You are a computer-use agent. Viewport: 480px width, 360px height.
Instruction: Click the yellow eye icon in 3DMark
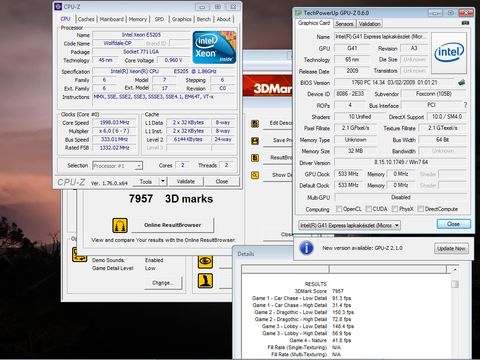(x=205, y=262)
